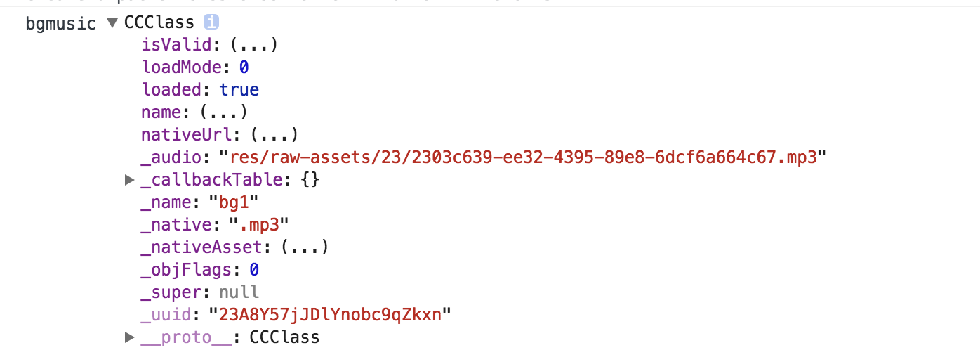Click the bgmusic log label
This screenshot has width=980, height=350.
[x=60, y=23]
